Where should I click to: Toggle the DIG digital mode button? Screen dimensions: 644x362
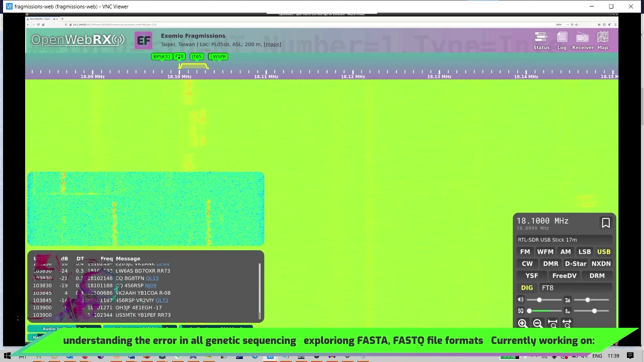click(527, 288)
